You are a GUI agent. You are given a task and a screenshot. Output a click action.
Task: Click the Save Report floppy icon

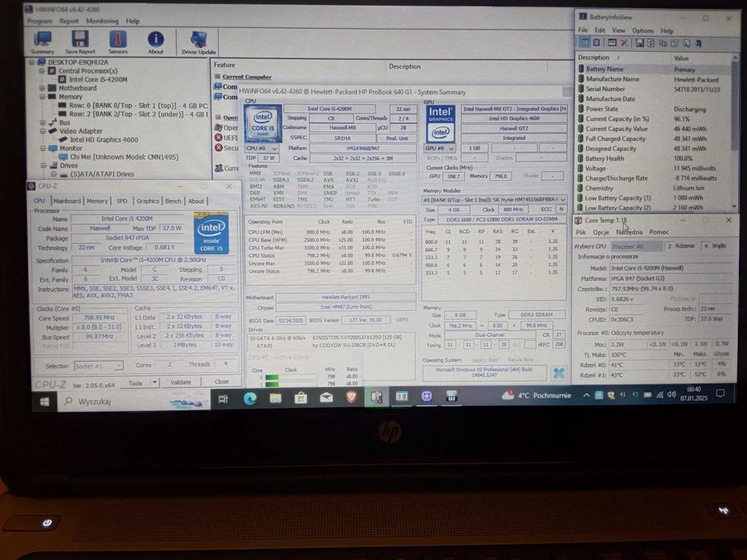tap(80, 42)
